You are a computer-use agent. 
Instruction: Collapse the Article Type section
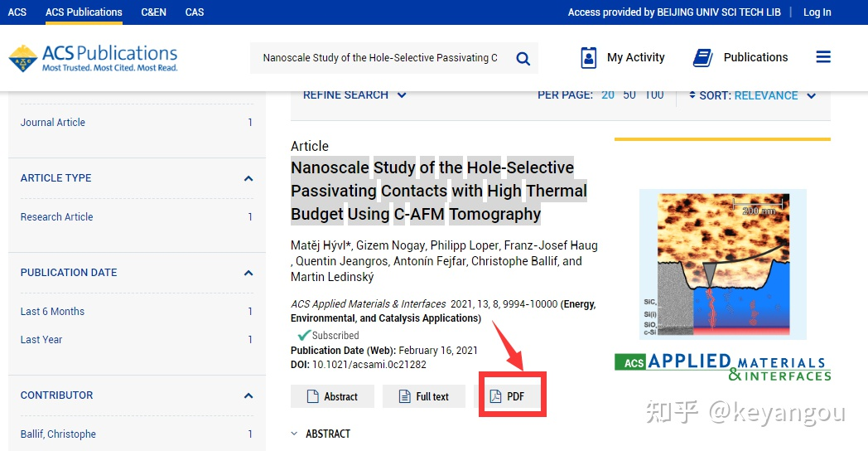tap(248, 178)
